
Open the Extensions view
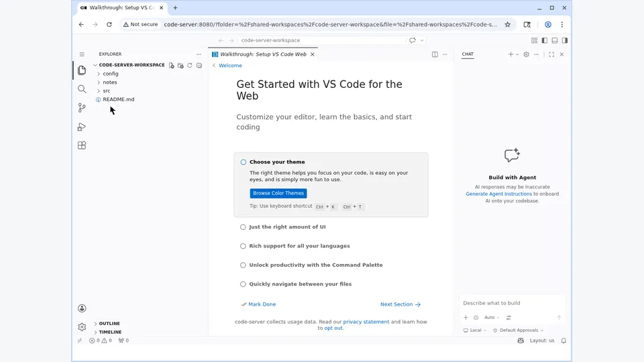point(82,145)
